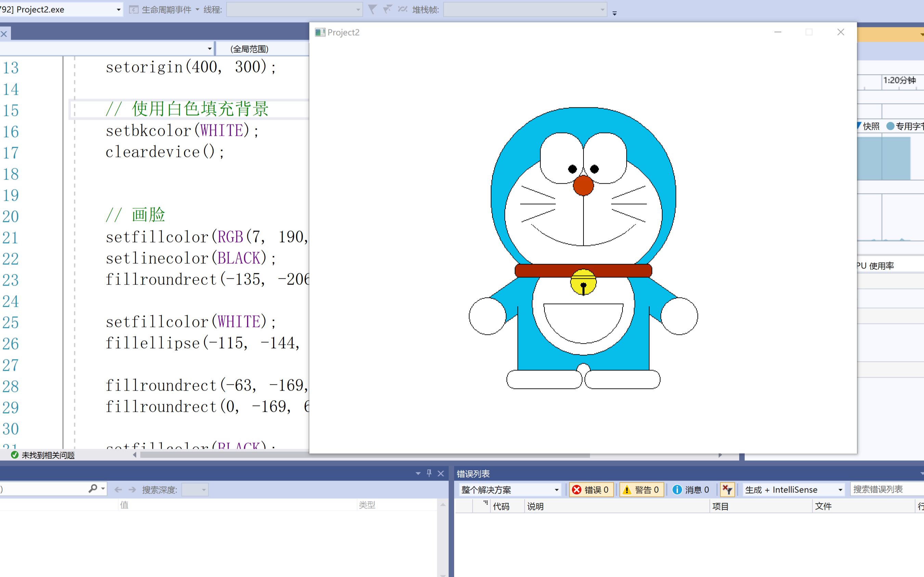Click the search magnifier icon in watch panel
Viewport: 924px width, 577px height.
coord(93,489)
